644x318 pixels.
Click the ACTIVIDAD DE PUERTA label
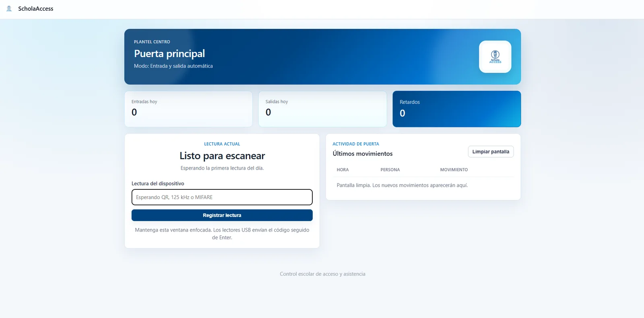coord(356,144)
